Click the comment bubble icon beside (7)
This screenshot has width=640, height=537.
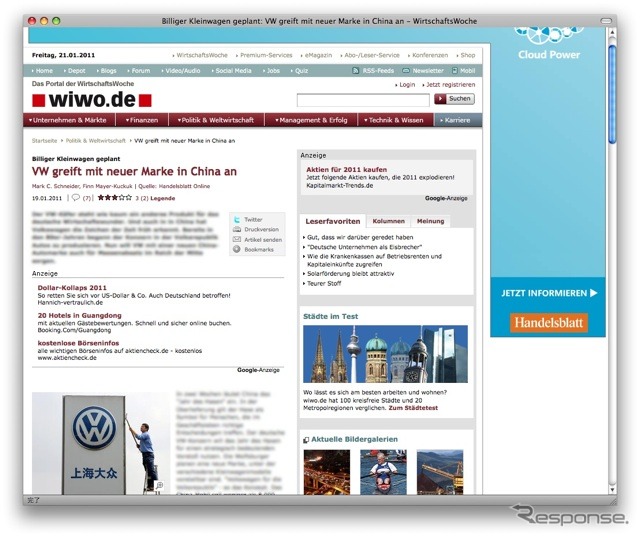tap(76, 198)
